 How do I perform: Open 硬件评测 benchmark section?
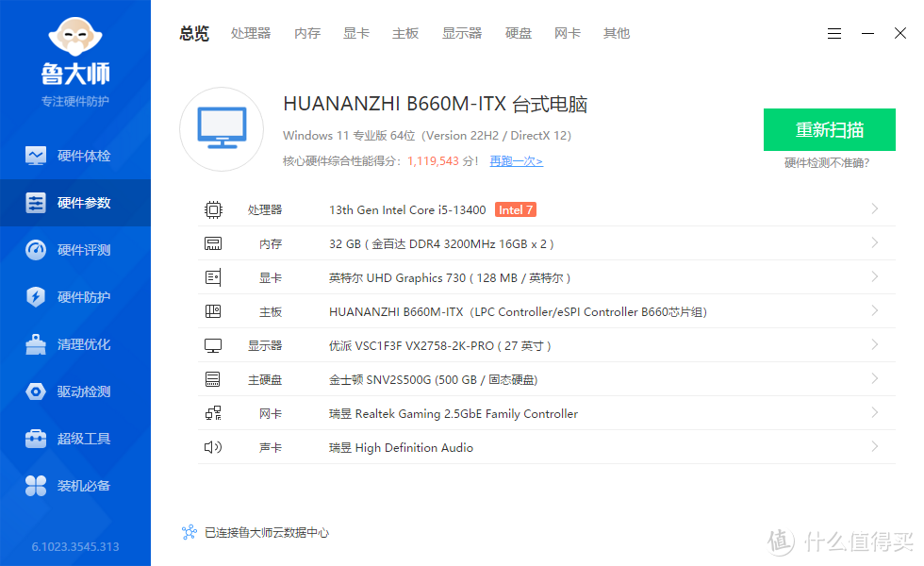[x=75, y=250]
